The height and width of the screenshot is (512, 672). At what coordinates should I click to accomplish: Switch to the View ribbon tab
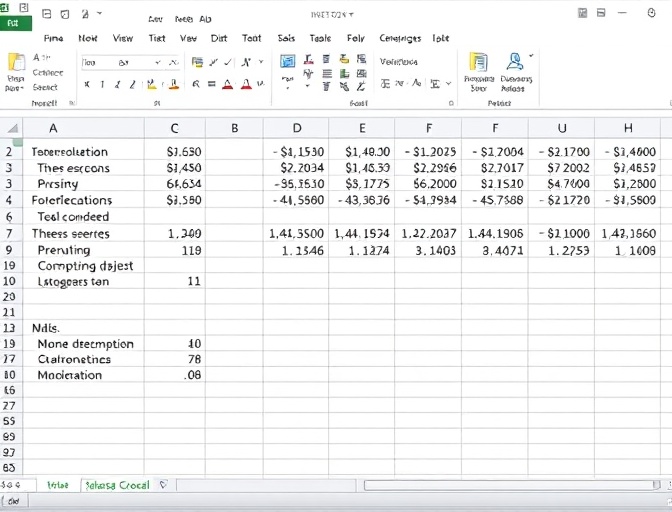[123, 38]
